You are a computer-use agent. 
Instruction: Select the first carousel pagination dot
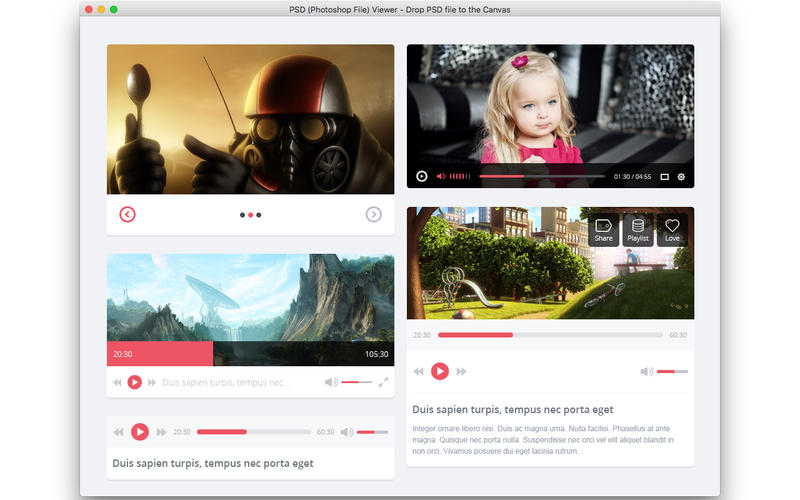242,215
